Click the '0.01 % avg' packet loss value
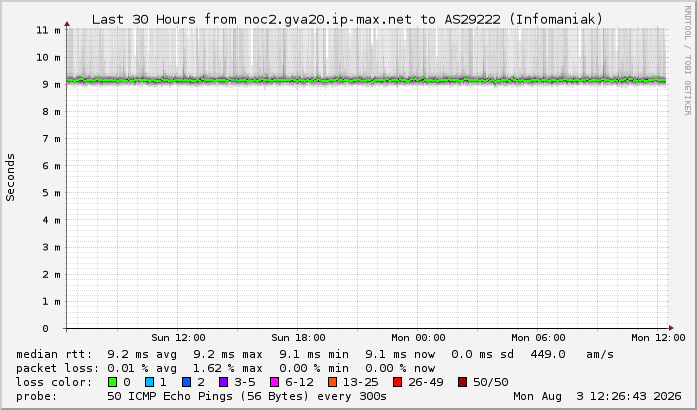This screenshot has width=697, height=410. tap(142, 368)
